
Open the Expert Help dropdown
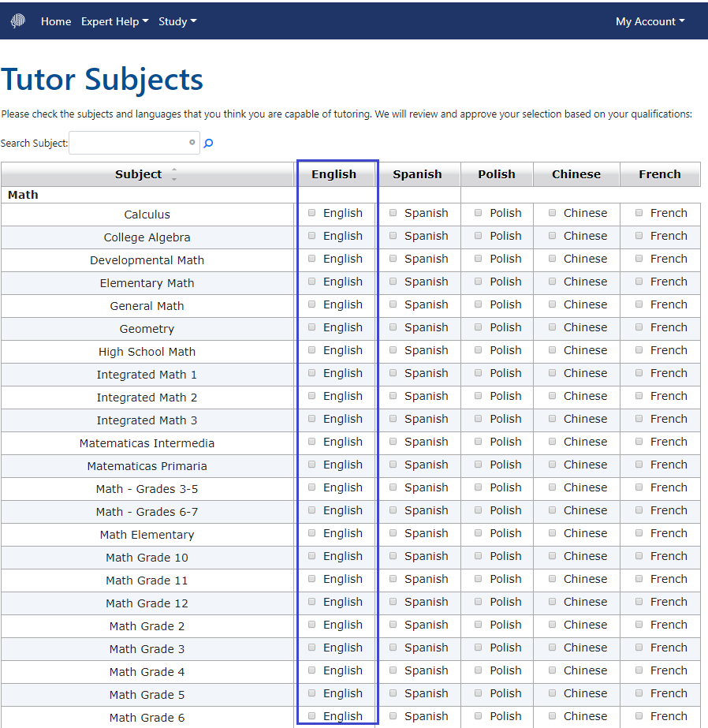[115, 21]
